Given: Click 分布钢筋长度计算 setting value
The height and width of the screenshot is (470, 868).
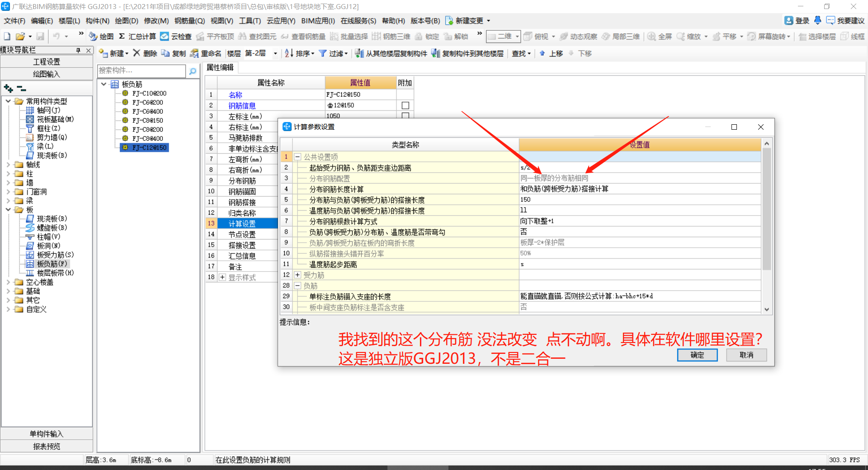Looking at the screenshot, I should 640,189.
